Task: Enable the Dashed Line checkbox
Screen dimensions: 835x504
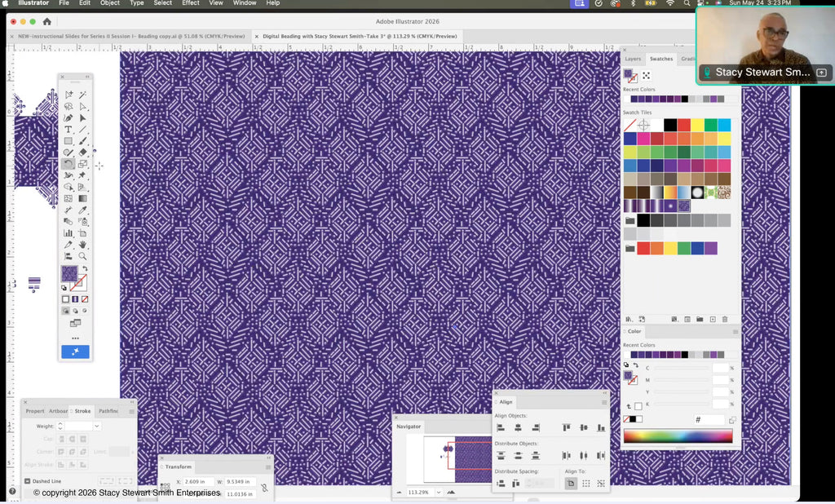Action: pyautogui.click(x=27, y=481)
